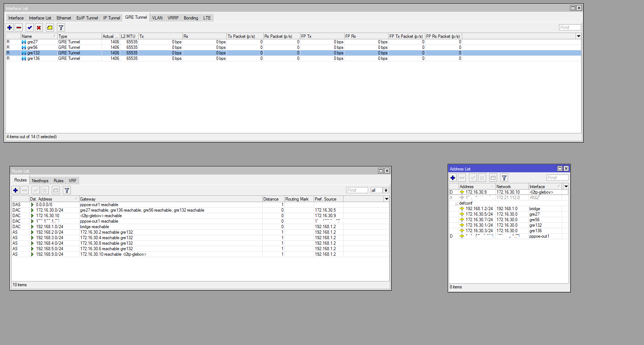Click Find field in Route List

point(357,190)
